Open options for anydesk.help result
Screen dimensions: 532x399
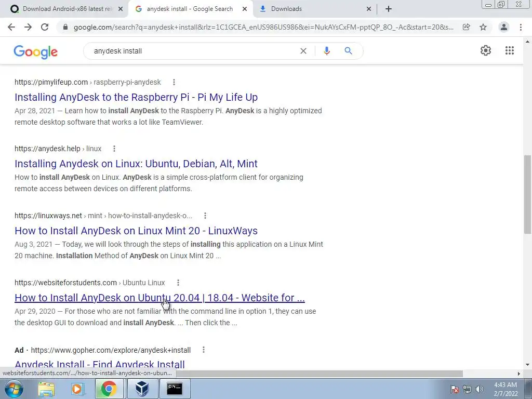(x=114, y=149)
